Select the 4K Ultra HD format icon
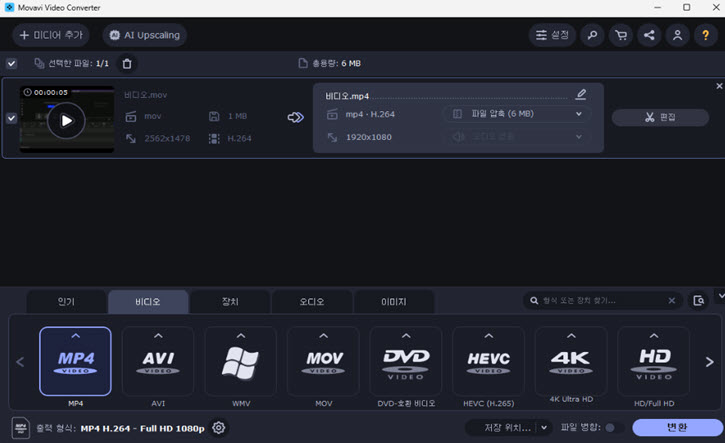Viewport: 725px width, 443px height. click(571, 362)
